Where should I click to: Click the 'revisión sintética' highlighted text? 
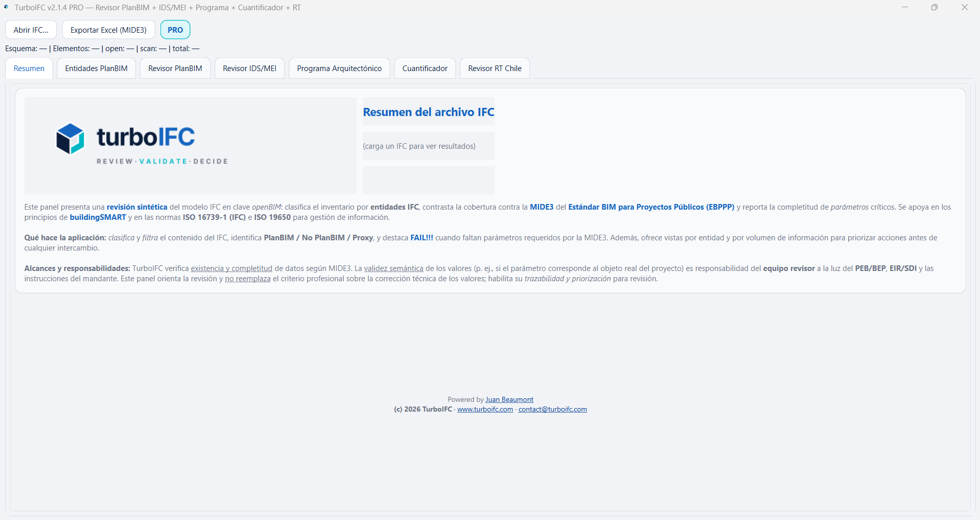[137, 207]
